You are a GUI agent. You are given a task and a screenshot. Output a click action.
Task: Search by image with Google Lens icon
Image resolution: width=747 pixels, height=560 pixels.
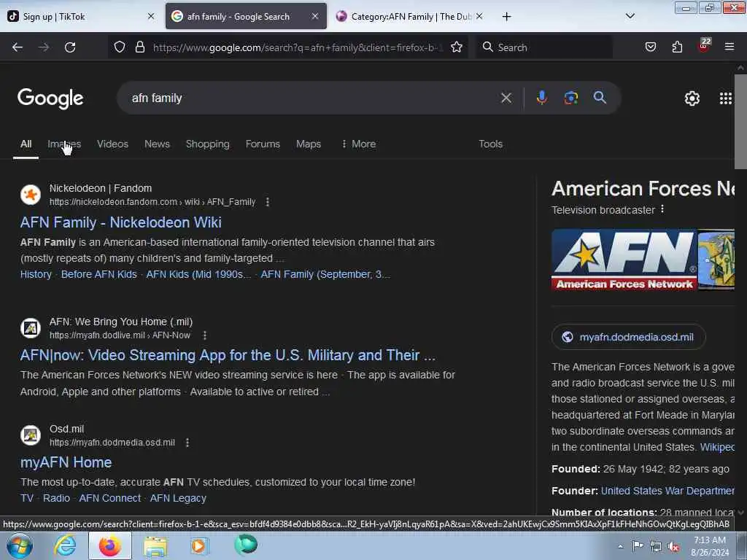pos(570,98)
